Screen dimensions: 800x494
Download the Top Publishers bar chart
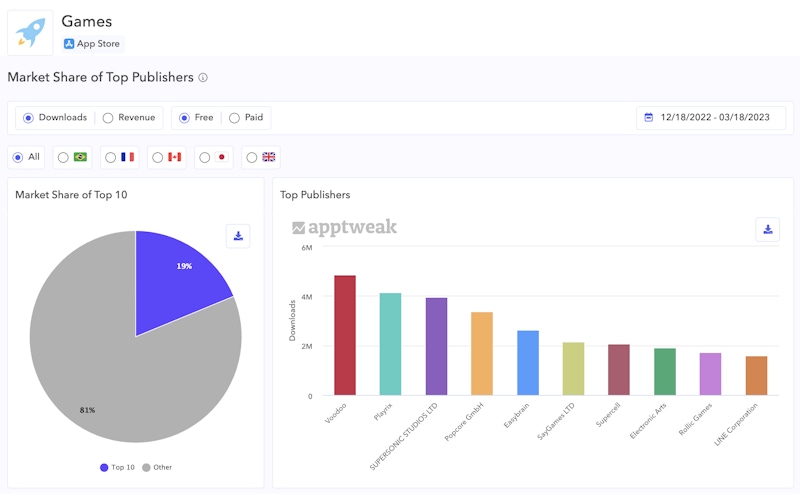click(767, 229)
